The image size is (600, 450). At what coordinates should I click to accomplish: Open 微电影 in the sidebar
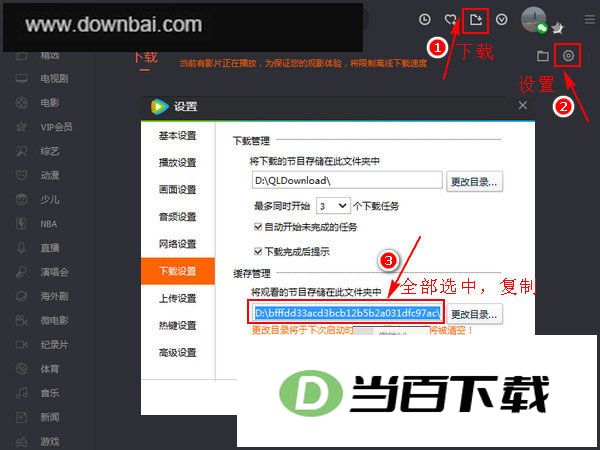coord(54,320)
